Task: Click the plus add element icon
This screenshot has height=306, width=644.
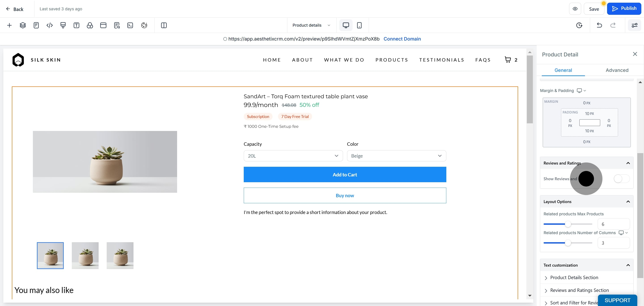Action: [9, 25]
